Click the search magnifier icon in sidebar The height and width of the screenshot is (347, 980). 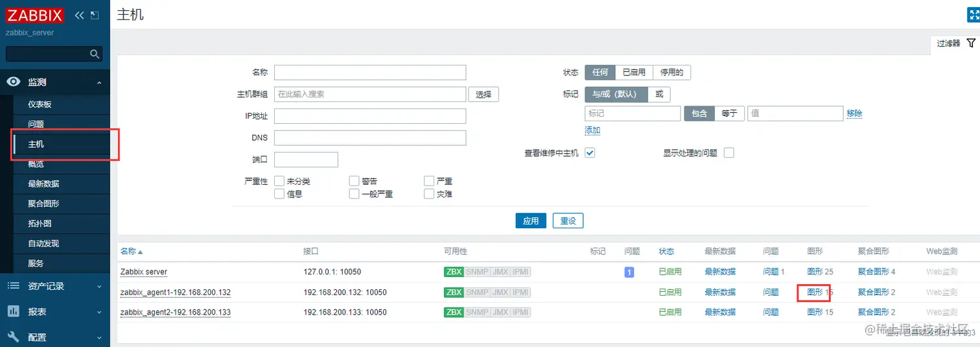[x=95, y=54]
